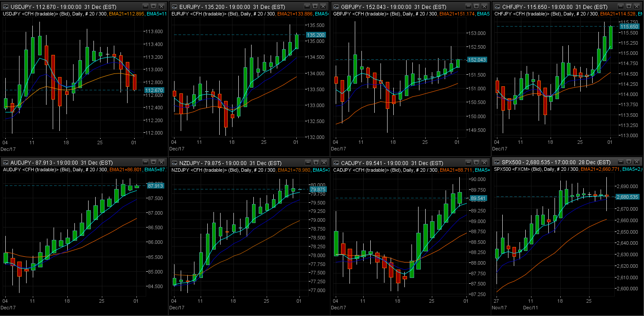The height and width of the screenshot is (316, 644).
Task: Maximize the CHFJPY chart window
Action: [x=628, y=7]
